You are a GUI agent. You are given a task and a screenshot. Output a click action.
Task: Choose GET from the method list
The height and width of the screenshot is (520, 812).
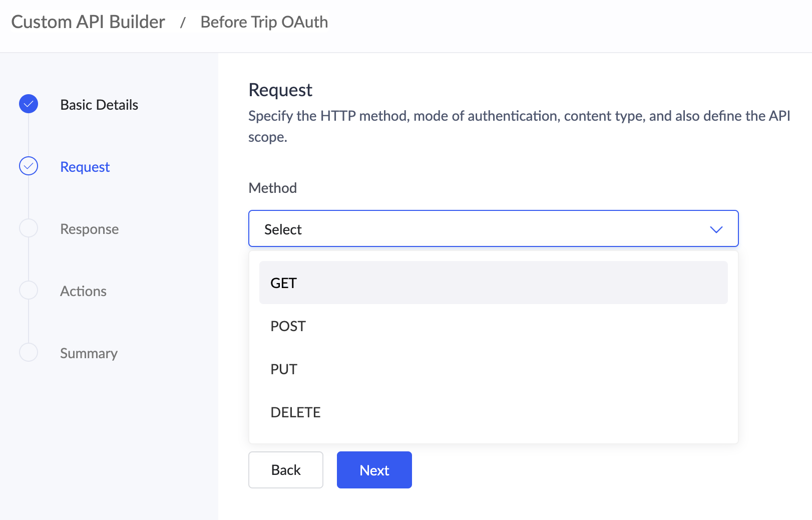493,283
